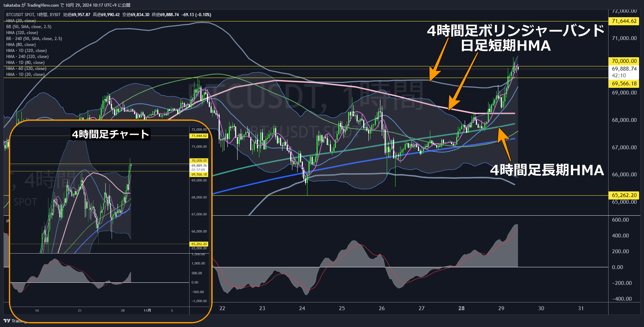The image size is (644, 327).
Task: Click 1,000.00 on inset oscillator axis
Action: (x=198, y=263)
